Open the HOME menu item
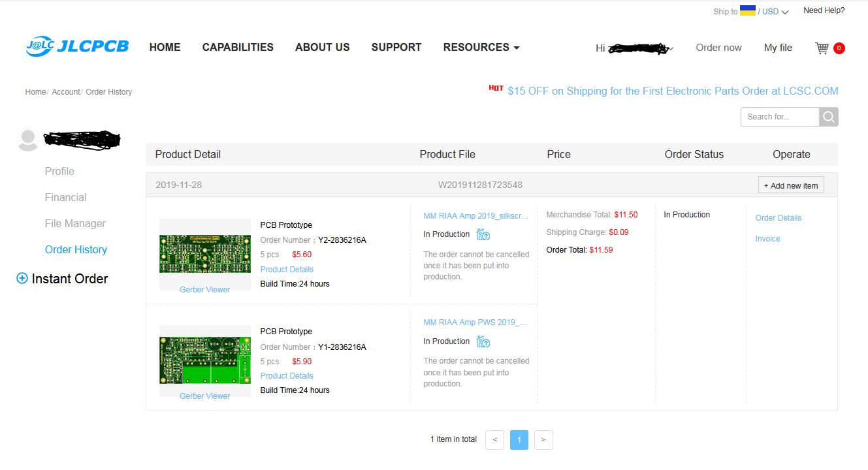 (165, 47)
